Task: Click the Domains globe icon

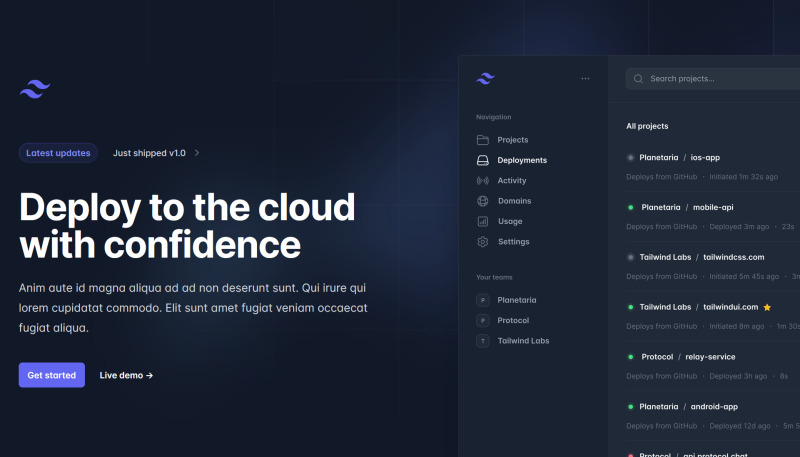Action: pyautogui.click(x=483, y=201)
